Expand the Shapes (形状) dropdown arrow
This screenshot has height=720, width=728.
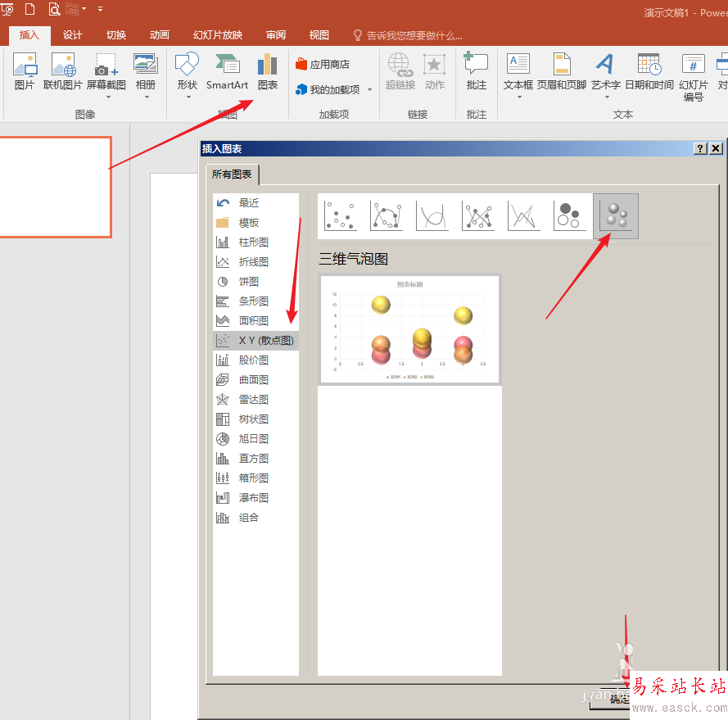tap(188, 97)
